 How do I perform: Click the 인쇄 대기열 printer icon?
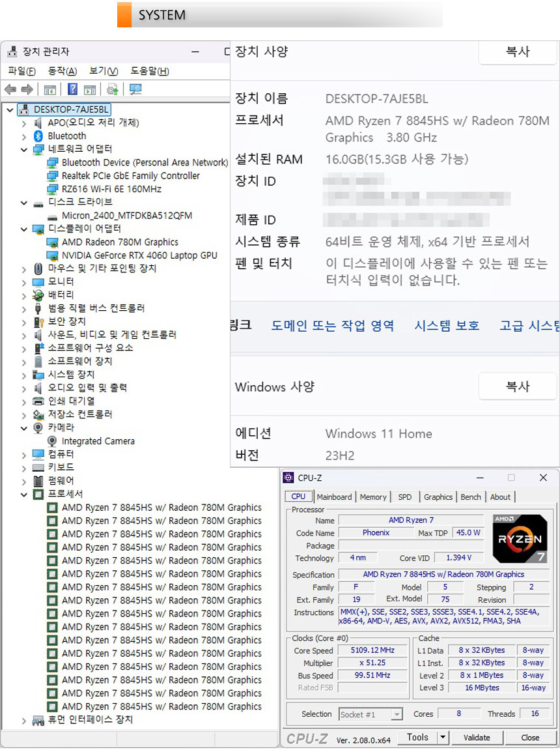point(38,401)
